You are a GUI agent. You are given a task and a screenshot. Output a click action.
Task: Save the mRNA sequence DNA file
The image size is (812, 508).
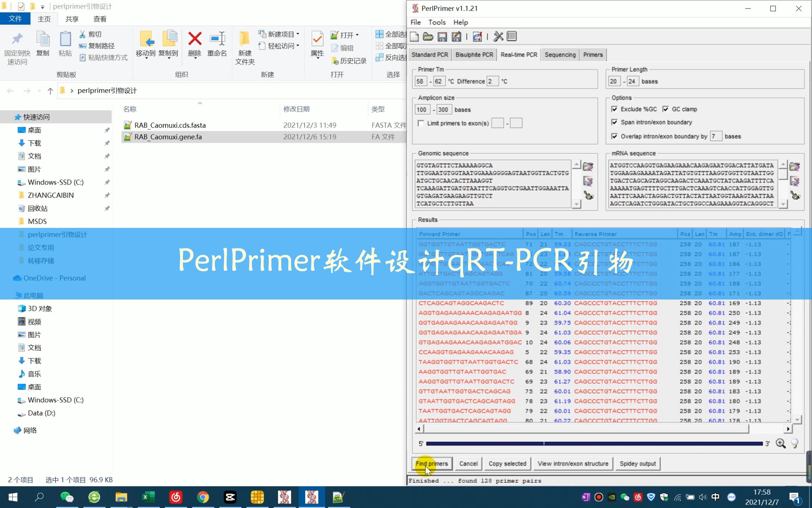tap(794, 181)
